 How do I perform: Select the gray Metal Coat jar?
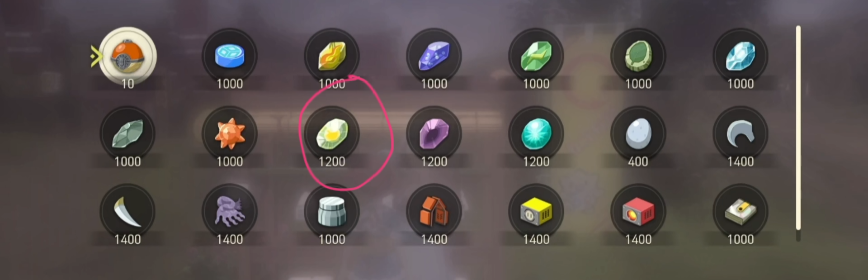[332, 212]
